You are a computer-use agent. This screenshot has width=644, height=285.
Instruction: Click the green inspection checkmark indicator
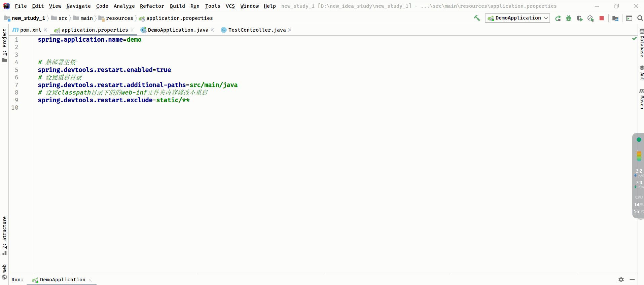[x=634, y=39]
